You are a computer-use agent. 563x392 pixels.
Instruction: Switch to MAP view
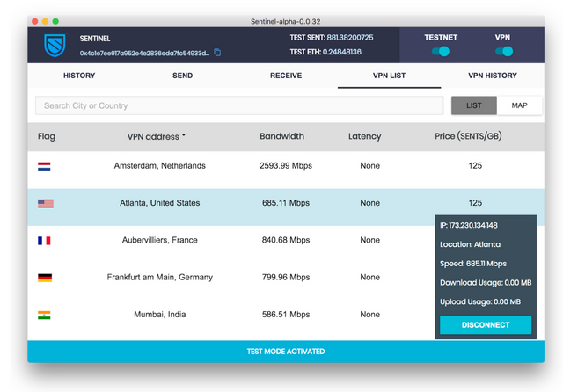pyautogui.click(x=519, y=105)
